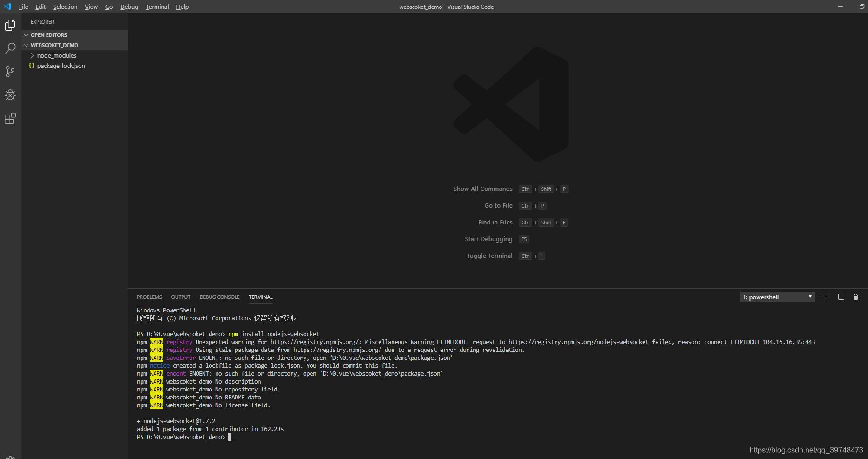Image resolution: width=868 pixels, height=459 pixels.
Task: Click the ETIMEDOUT registry warning line
Action: tap(476, 342)
